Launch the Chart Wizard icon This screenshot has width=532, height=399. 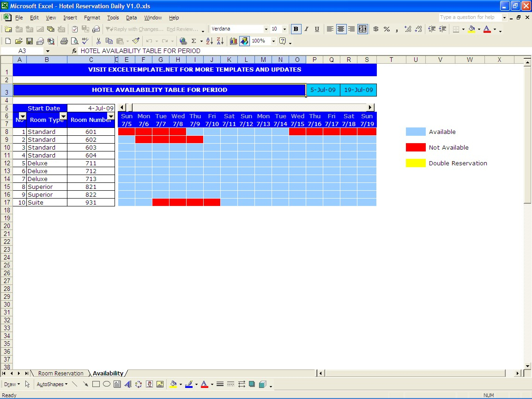(234, 41)
